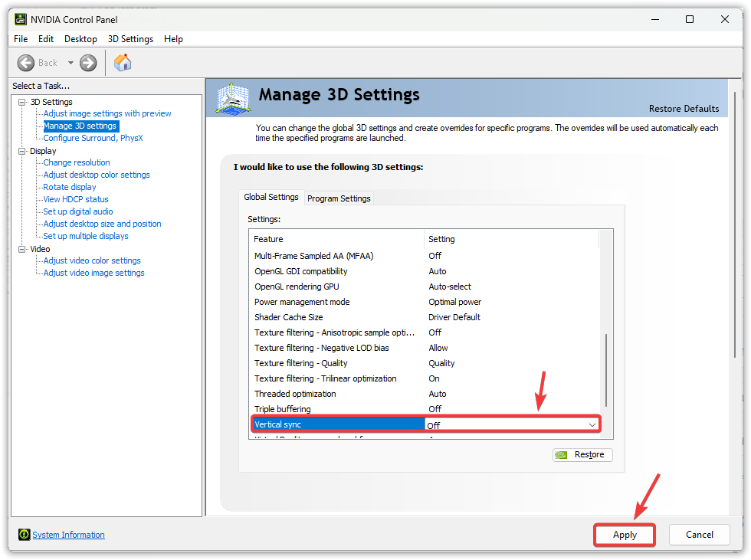Collapse the Video tree node

pyautogui.click(x=22, y=249)
